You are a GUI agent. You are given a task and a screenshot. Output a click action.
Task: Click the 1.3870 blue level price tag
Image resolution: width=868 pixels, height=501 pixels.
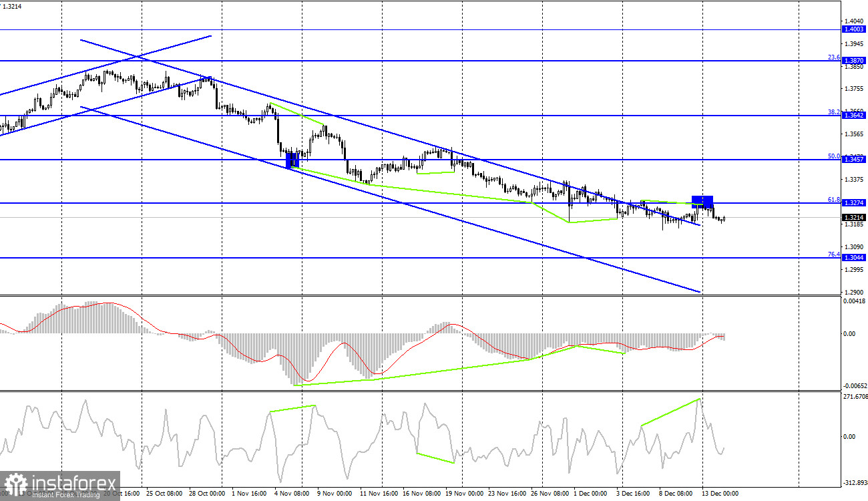tap(854, 60)
